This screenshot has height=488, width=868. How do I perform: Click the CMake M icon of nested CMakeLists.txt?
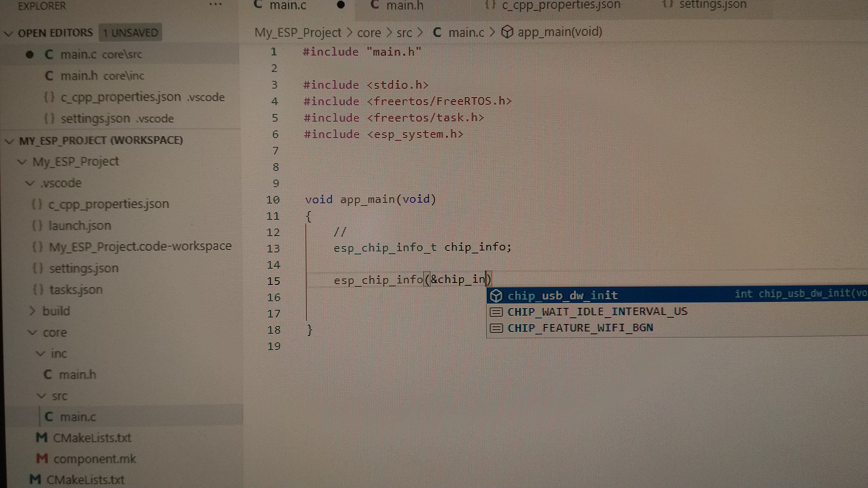tap(41, 437)
